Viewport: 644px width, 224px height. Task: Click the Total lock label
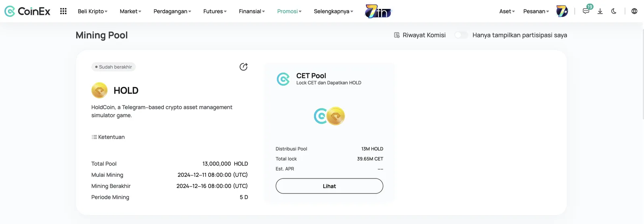coord(286,159)
